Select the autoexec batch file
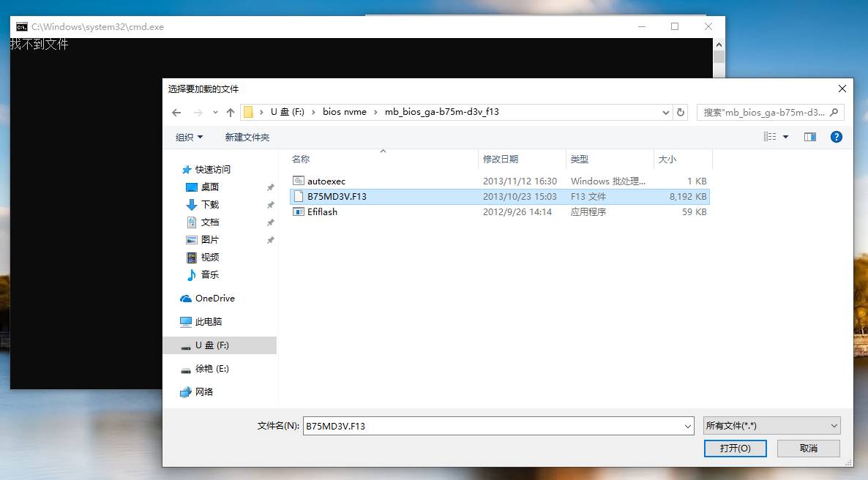 click(x=499, y=181)
